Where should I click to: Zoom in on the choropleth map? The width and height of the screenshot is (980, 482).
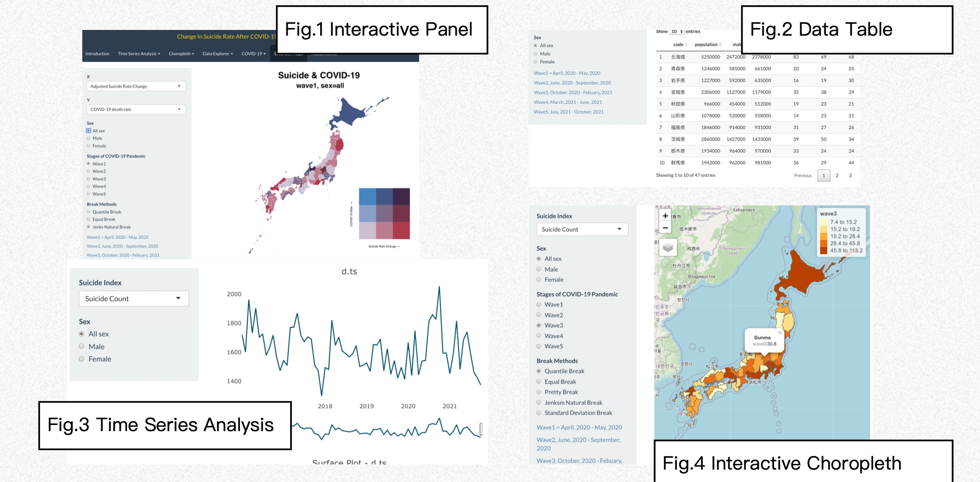pyautogui.click(x=665, y=216)
